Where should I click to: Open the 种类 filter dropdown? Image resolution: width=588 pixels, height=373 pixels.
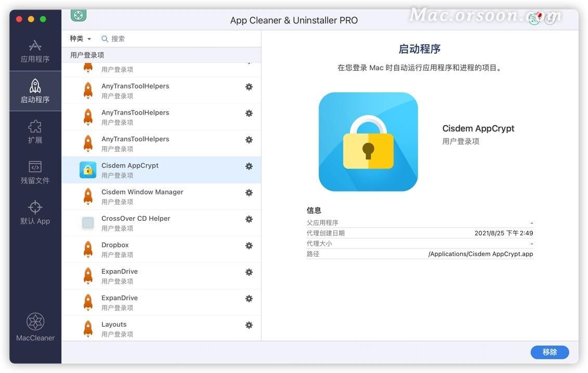pyautogui.click(x=79, y=38)
